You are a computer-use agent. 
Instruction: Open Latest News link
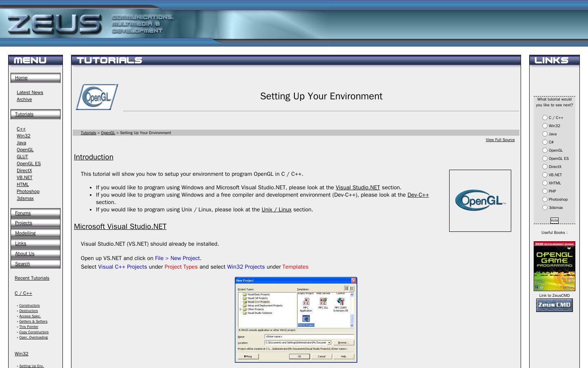coord(30,92)
